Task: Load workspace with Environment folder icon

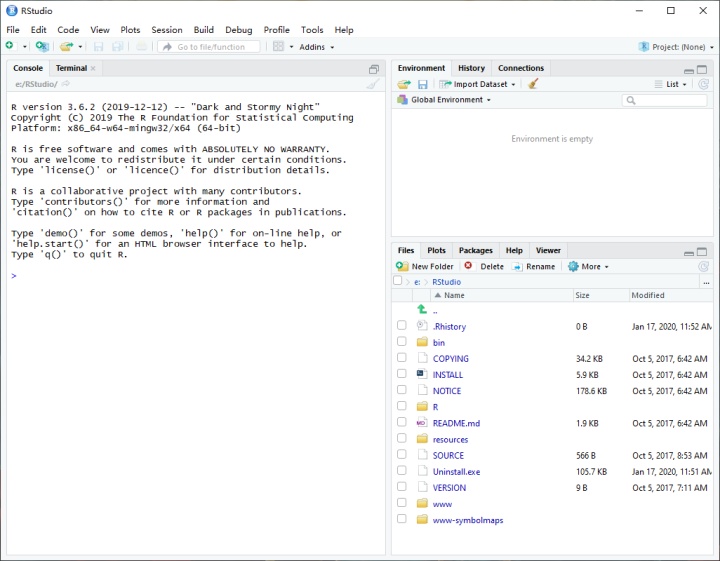Action: click(404, 84)
